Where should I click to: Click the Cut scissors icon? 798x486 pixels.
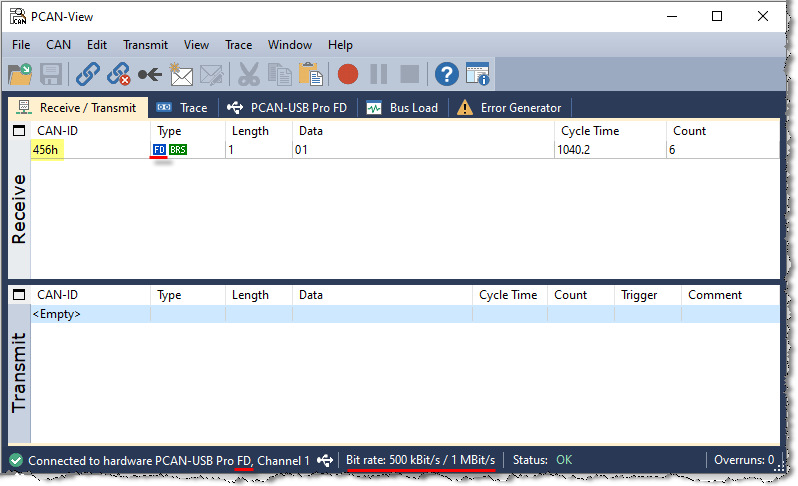pos(249,74)
